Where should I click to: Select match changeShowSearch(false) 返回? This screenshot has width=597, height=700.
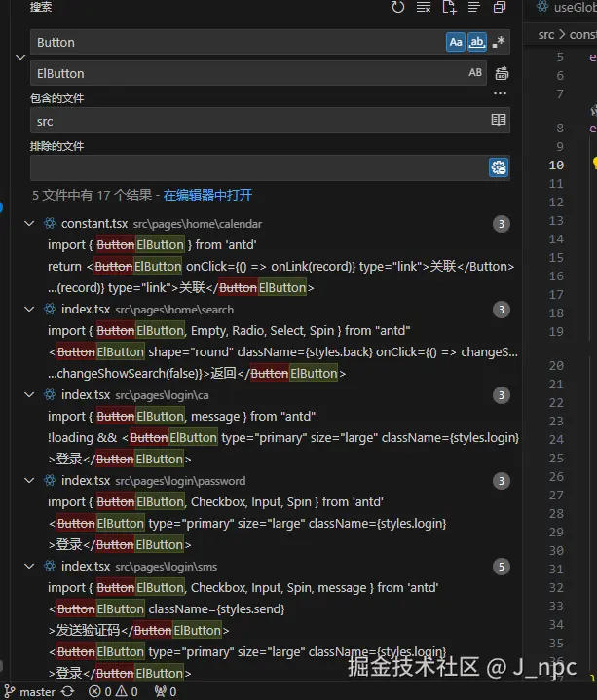[197, 374]
